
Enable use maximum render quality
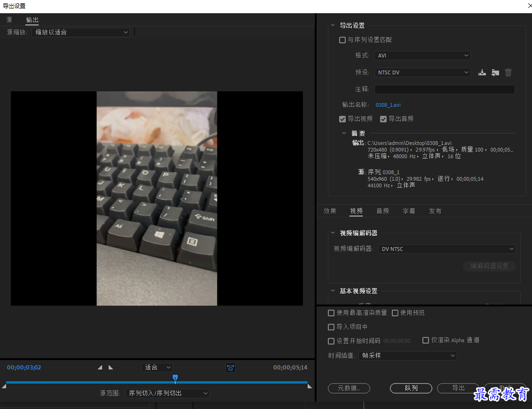[331, 313]
